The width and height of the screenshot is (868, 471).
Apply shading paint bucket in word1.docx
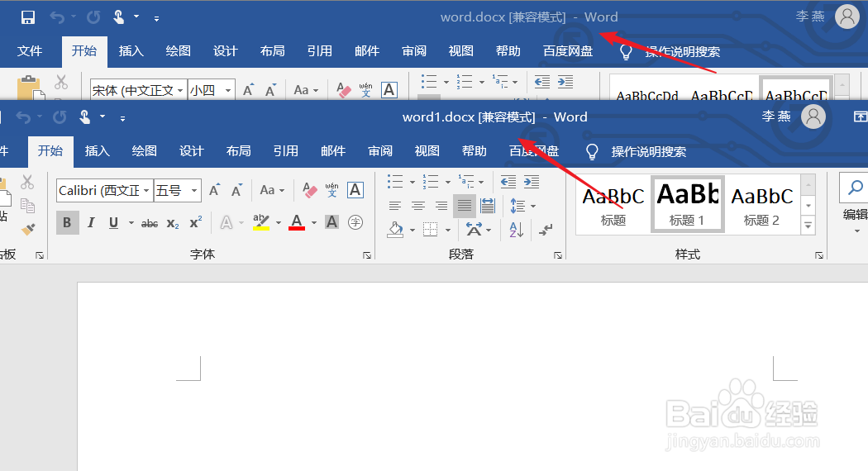[x=394, y=229]
